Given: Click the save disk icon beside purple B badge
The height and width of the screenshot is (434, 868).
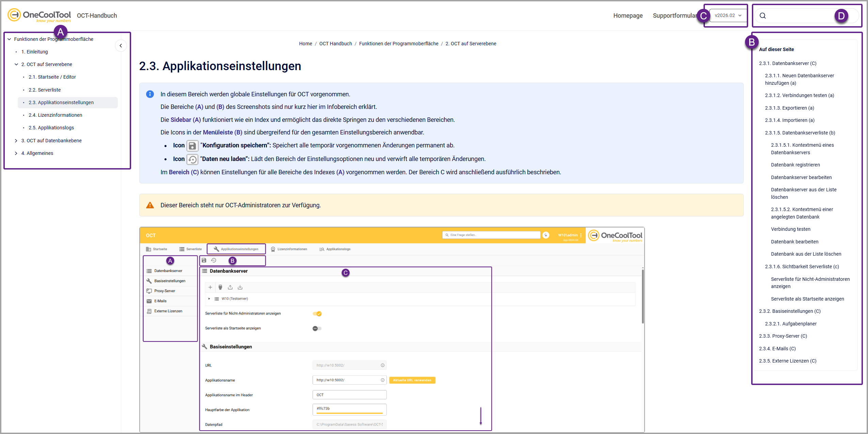Looking at the screenshot, I should pyautogui.click(x=204, y=260).
